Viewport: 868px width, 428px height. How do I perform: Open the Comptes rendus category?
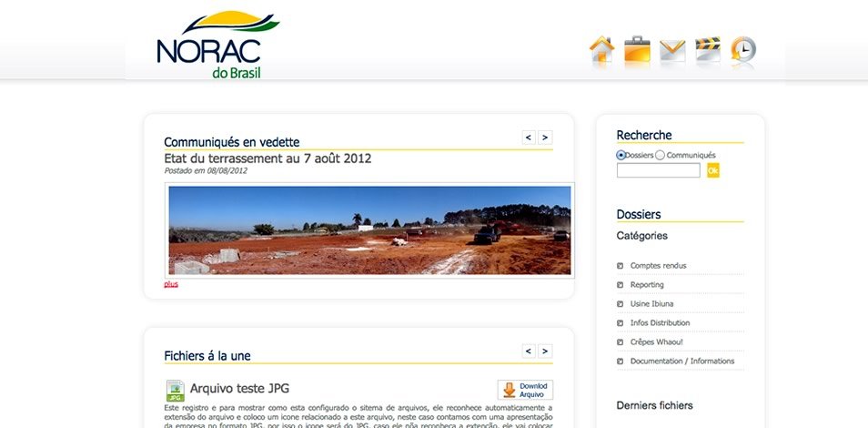(658, 266)
